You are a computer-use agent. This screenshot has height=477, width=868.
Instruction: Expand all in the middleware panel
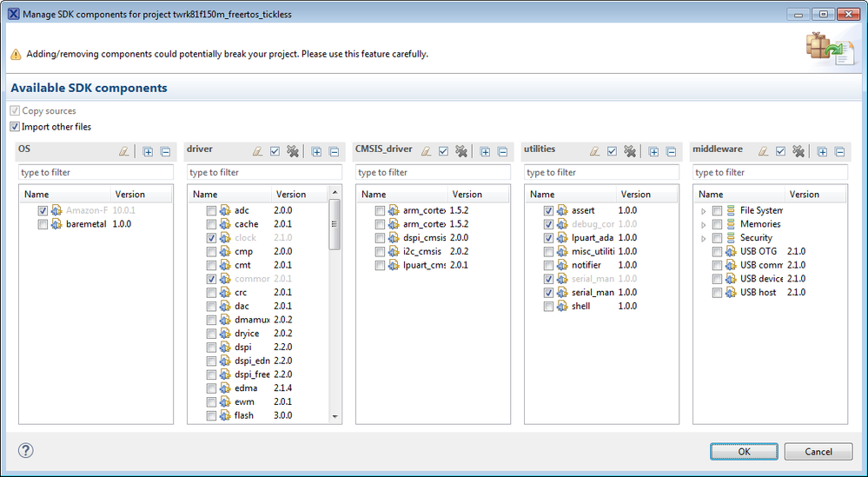click(x=822, y=151)
